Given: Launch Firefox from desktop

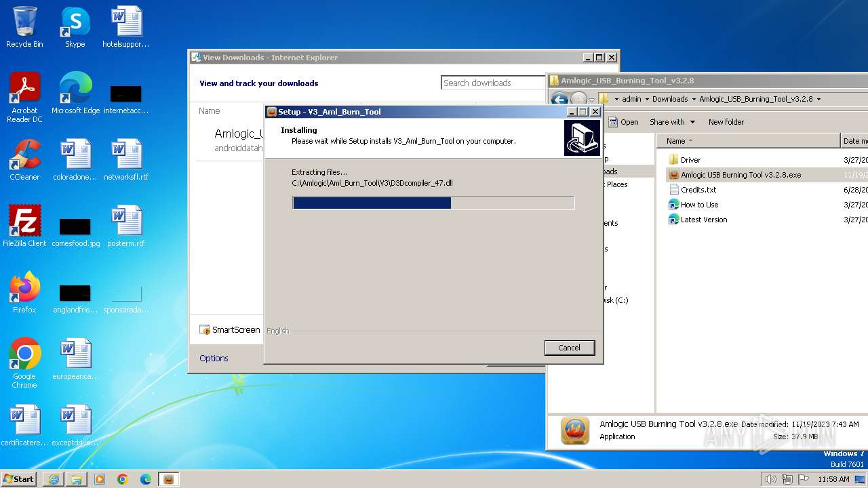Looking at the screenshot, I should (x=24, y=293).
